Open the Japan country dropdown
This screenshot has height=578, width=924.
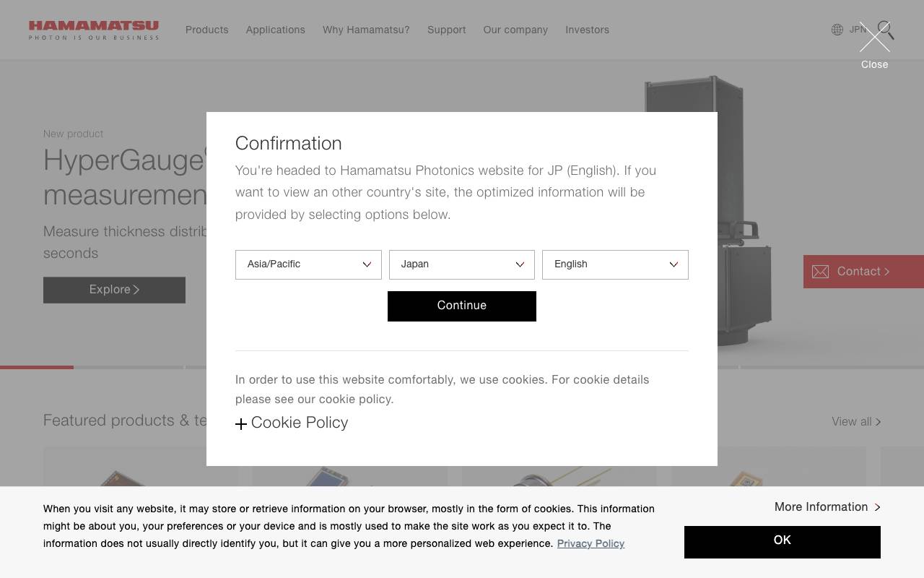462,264
